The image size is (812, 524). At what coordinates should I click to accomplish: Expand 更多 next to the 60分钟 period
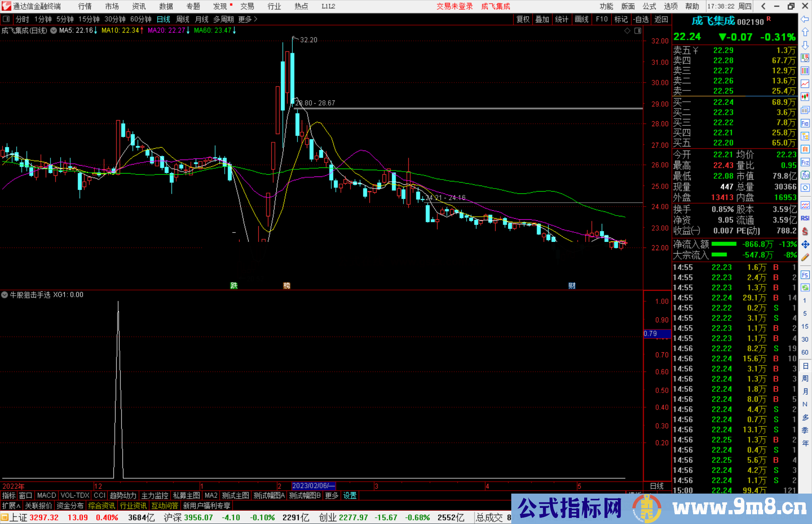(245, 19)
